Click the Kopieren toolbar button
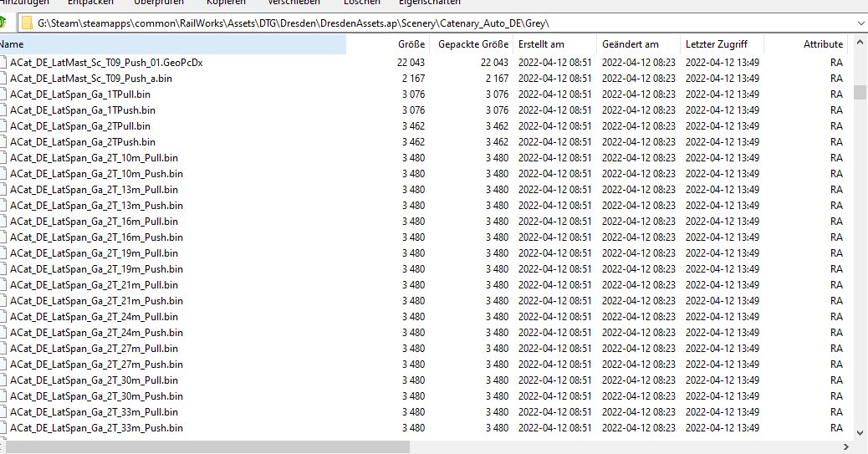Viewport: 868px width, 454px height. (x=226, y=3)
